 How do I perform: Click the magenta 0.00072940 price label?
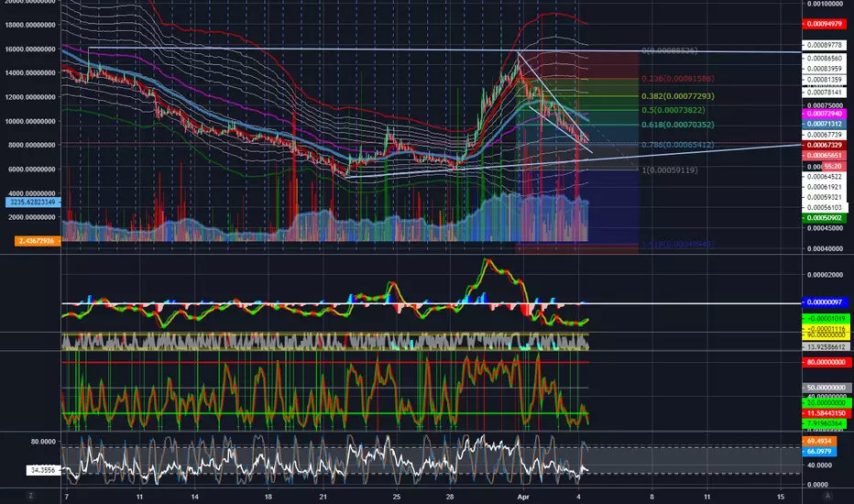click(x=825, y=114)
